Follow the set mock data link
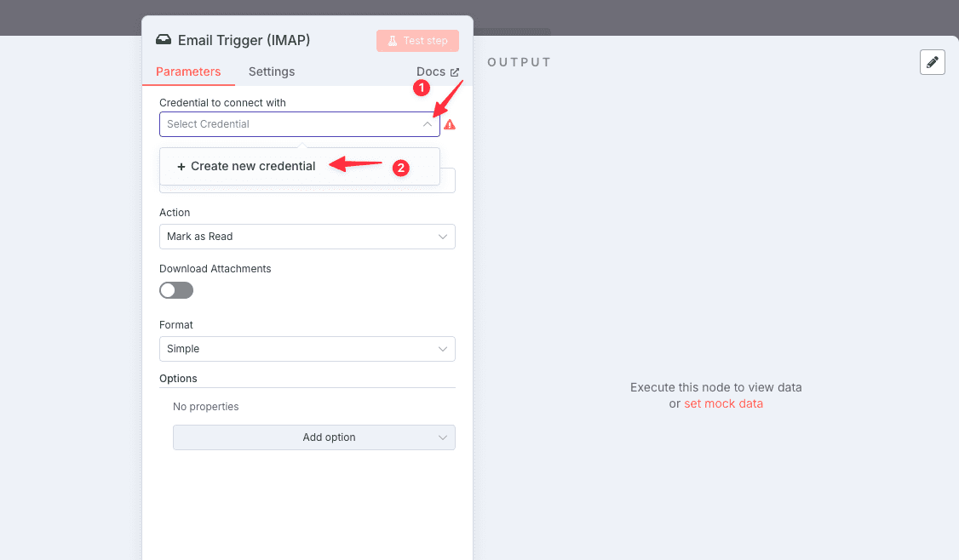Viewport: 959px width, 560px height. [x=723, y=403]
